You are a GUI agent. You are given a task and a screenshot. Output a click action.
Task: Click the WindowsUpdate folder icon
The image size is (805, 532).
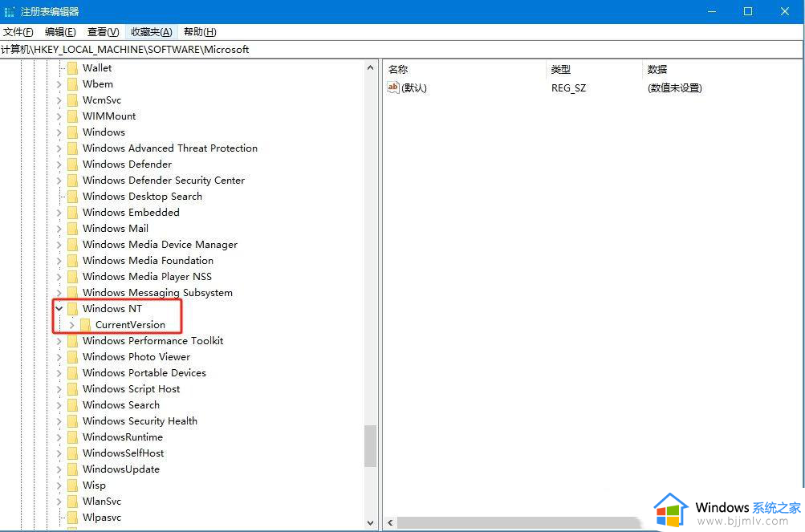[x=72, y=469]
